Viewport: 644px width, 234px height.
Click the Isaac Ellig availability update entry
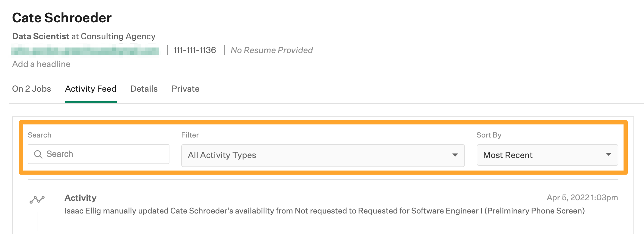324,211
